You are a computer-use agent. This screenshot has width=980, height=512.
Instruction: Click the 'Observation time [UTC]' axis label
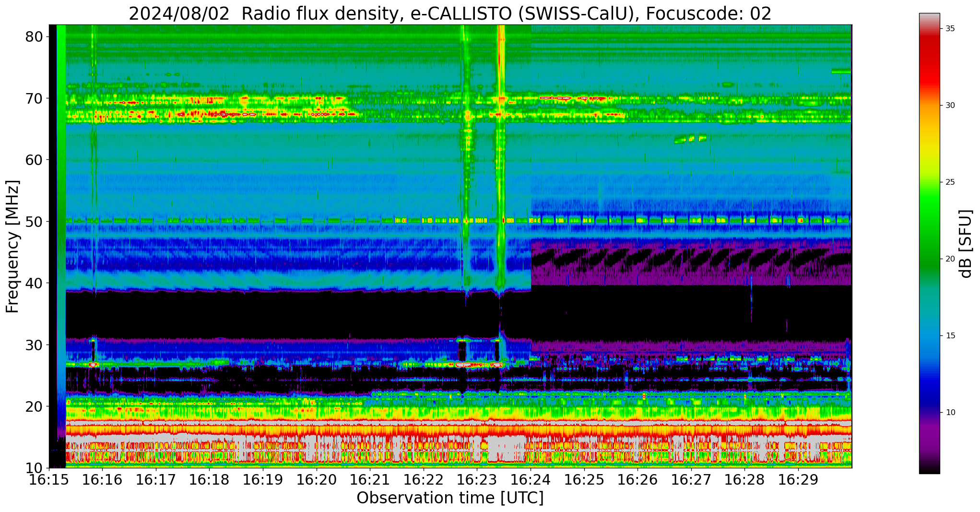tap(450, 498)
